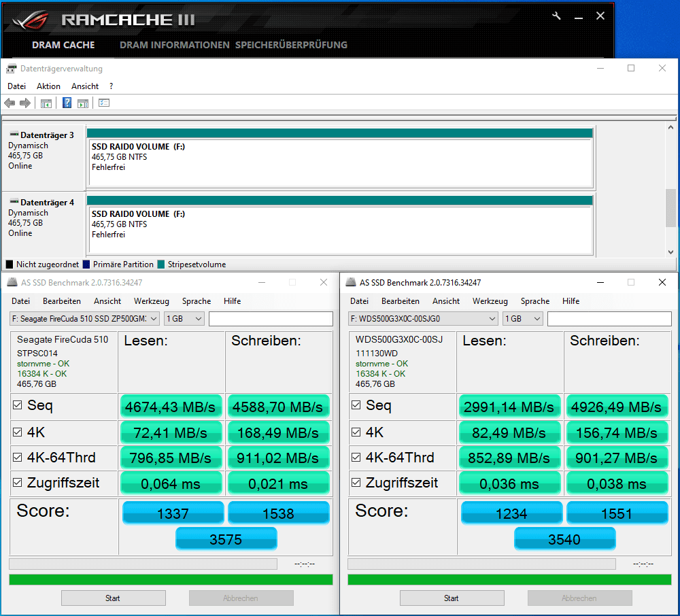Open help icon in Datenträgerverwaltung toolbar
This screenshot has width=680, height=616.
(67, 103)
